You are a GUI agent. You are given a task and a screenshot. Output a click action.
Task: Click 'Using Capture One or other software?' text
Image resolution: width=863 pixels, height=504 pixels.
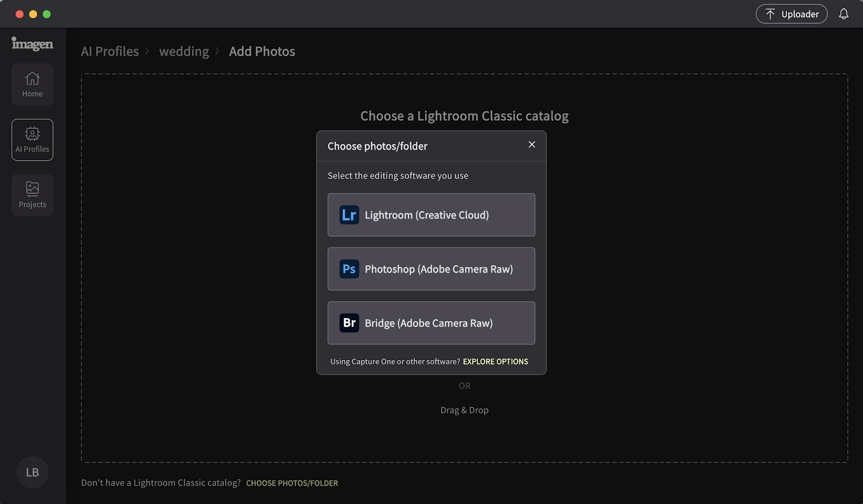tap(395, 362)
